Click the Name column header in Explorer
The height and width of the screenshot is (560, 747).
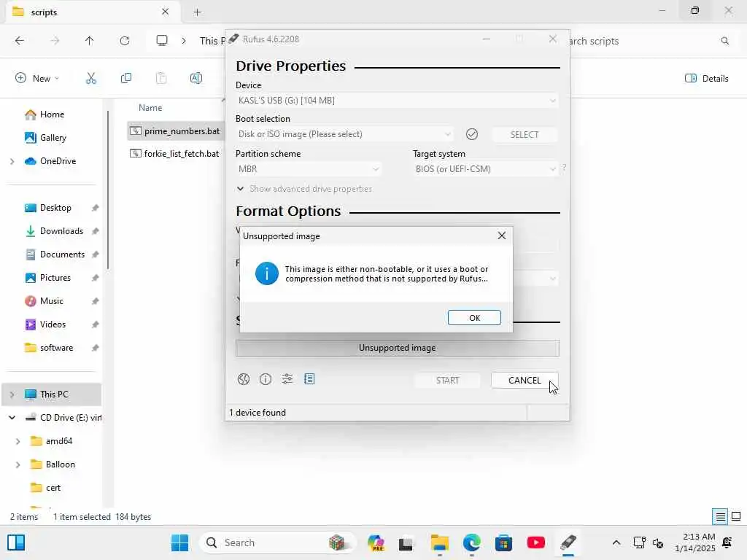point(150,108)
